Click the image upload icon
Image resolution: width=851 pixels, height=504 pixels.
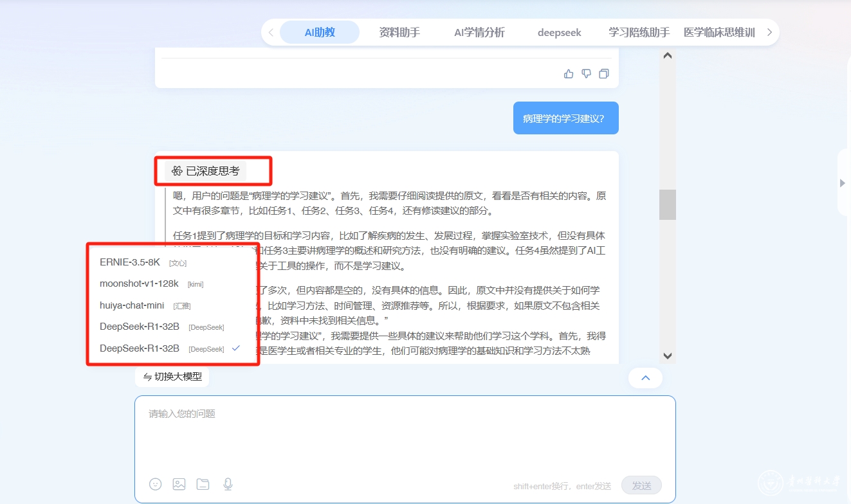coord(179,484)
